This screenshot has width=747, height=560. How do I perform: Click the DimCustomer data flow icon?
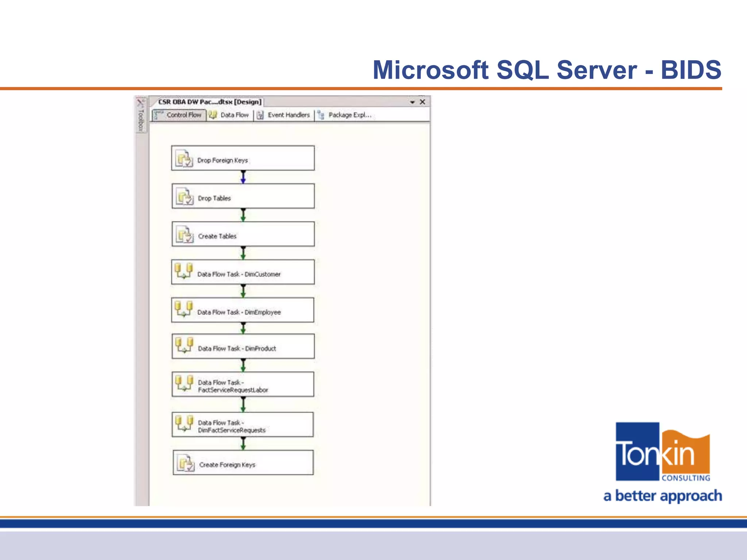click(183, 271)
